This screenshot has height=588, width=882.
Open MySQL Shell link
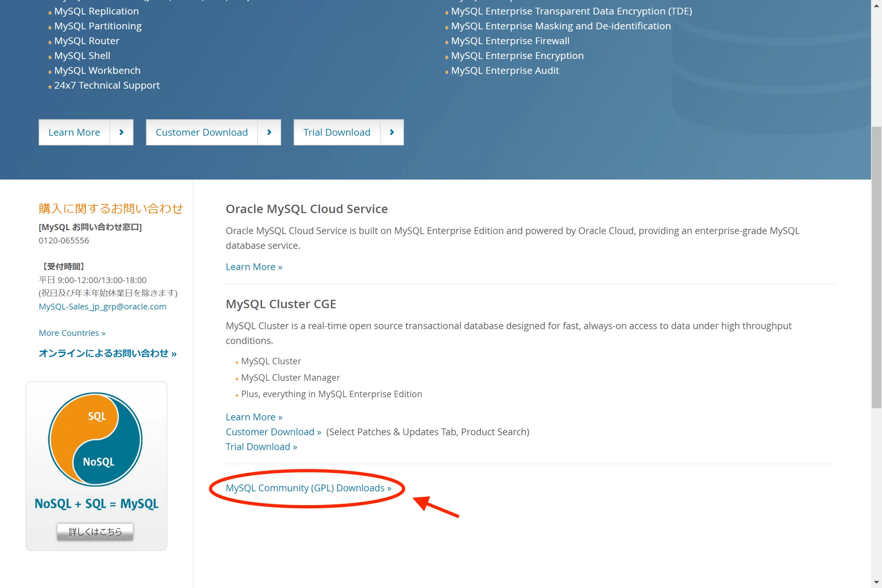pyautogui.click(x=82, y=56)
